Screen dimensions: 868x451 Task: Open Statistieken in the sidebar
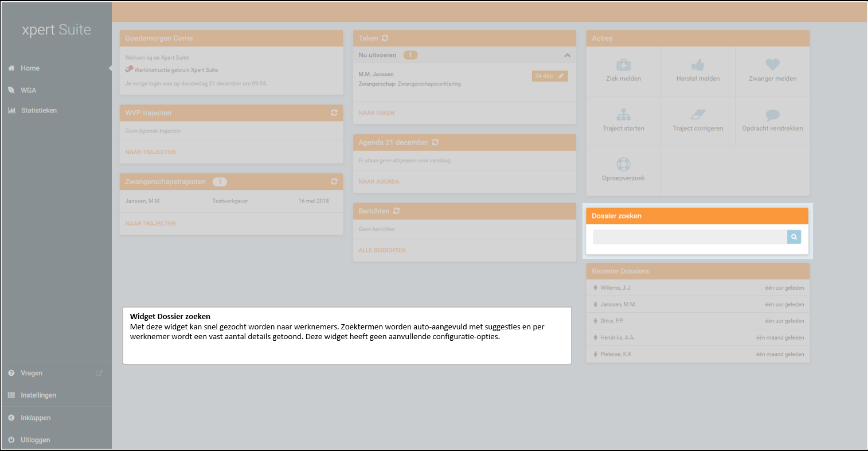coord(38,110)
